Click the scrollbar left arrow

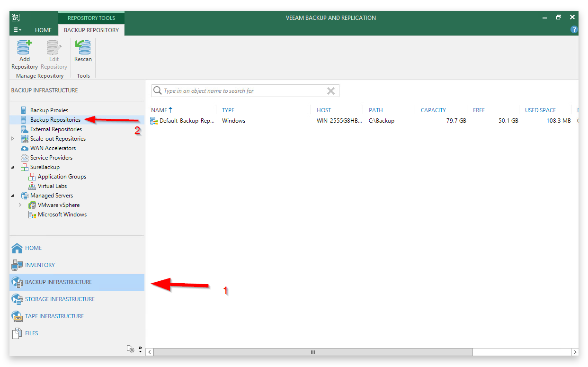[x=150, y=352]
